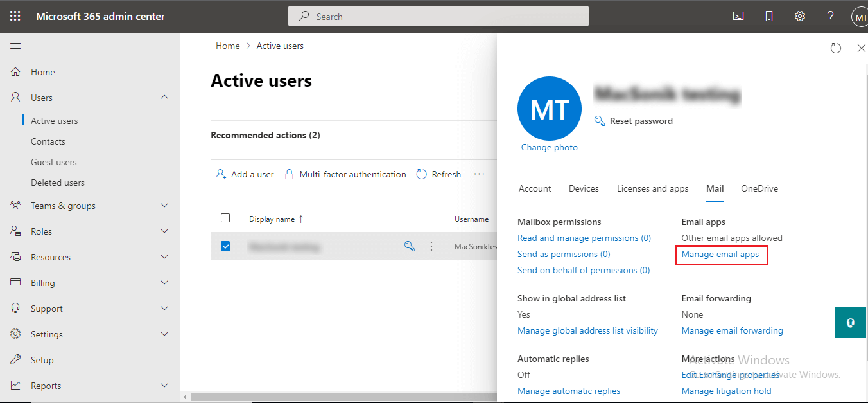The image size is (868, 403).
Task: Click the Settings gear in sidebar
Action: tap(15, 334)
